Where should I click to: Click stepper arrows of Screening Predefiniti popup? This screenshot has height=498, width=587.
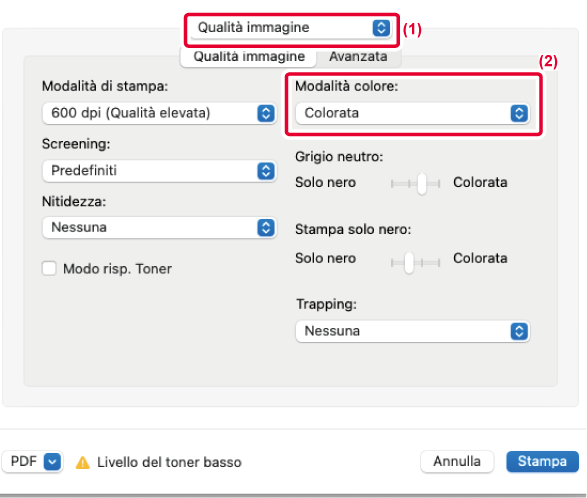coord(266,171)
